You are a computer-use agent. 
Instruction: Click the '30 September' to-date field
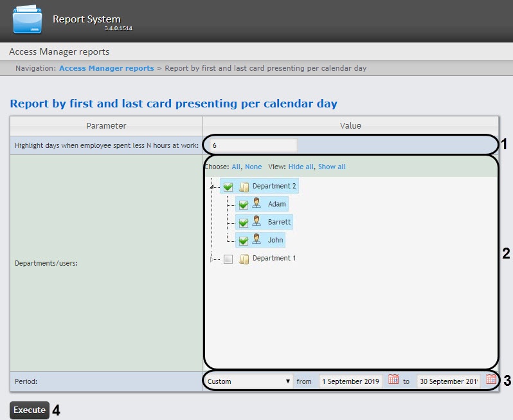tap(449, 381)
